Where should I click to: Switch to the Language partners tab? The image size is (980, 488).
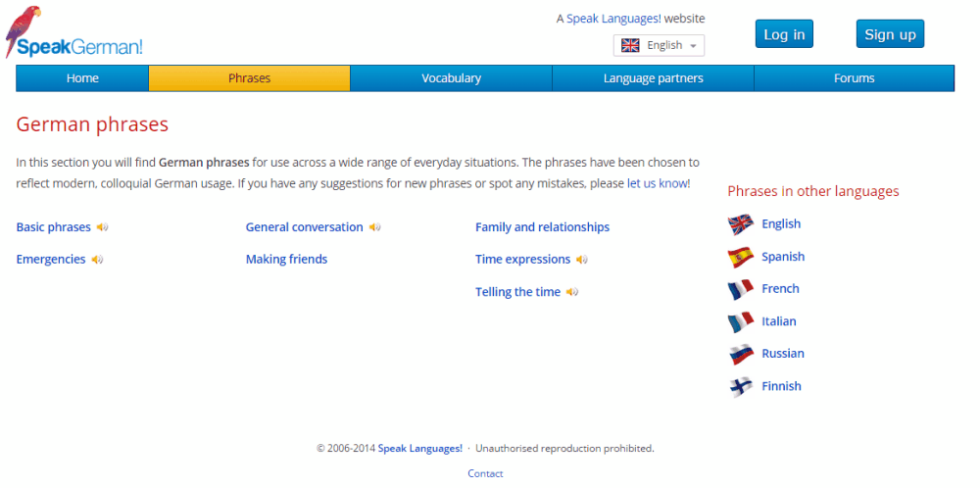[653, 78]
